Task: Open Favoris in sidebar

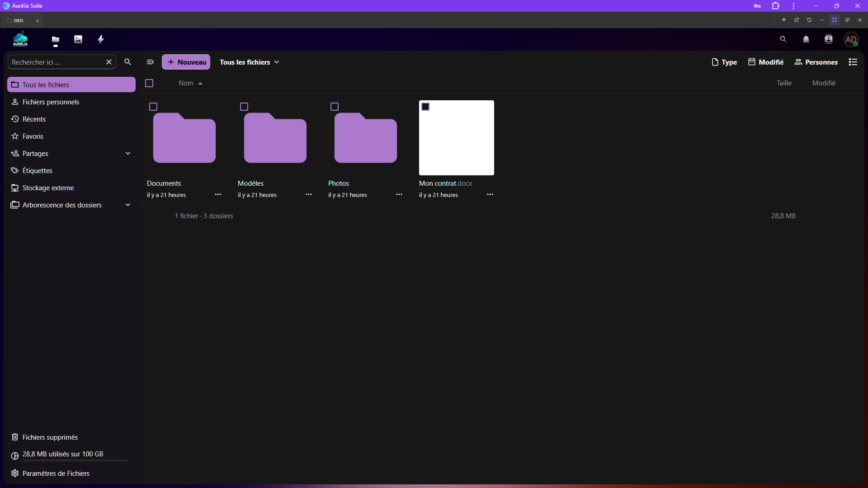Action: click(71, 136)
